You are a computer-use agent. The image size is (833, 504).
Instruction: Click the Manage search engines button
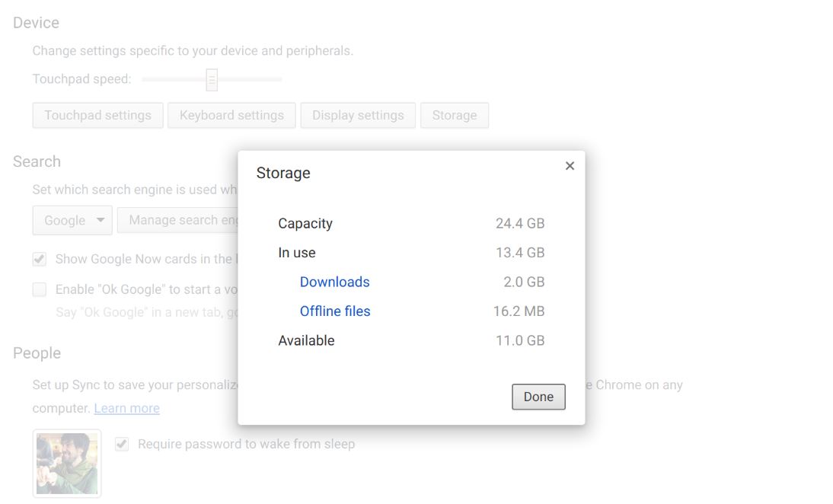click(178, 220)
